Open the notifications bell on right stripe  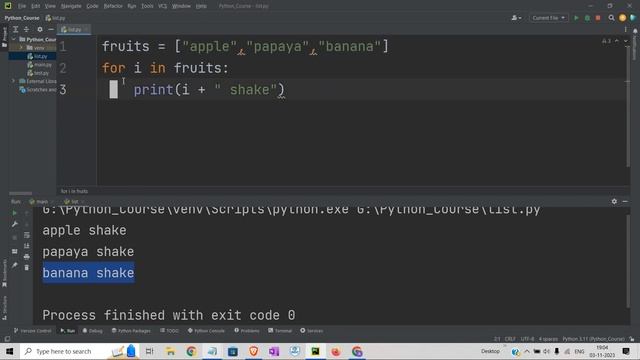click(x=635, y=31)
